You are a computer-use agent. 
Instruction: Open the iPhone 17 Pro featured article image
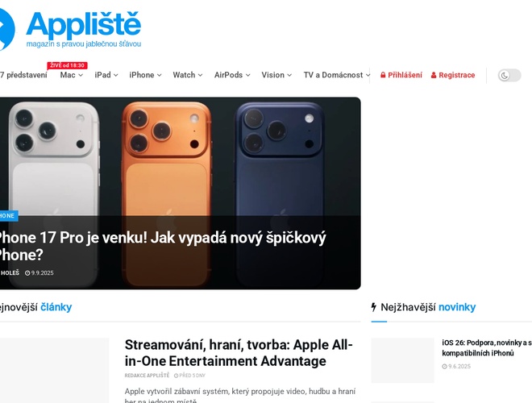click(x=181, y=156)
